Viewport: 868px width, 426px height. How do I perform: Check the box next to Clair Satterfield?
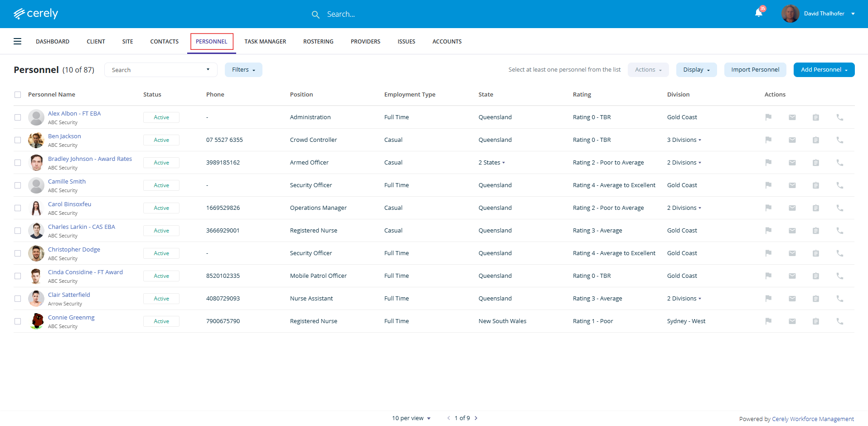pyautogui.click(x=18, y=299)
